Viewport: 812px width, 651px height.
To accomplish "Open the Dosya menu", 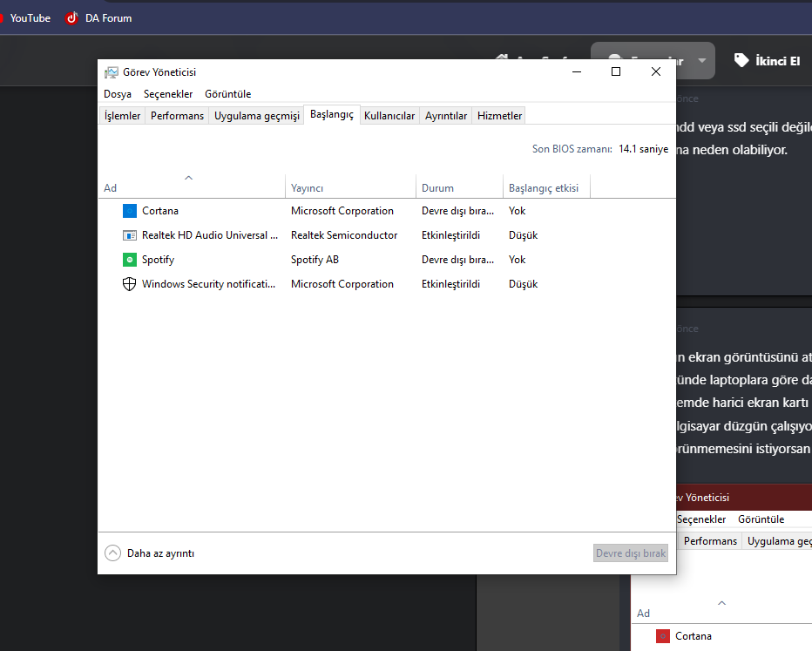I will tap(118, 94).
